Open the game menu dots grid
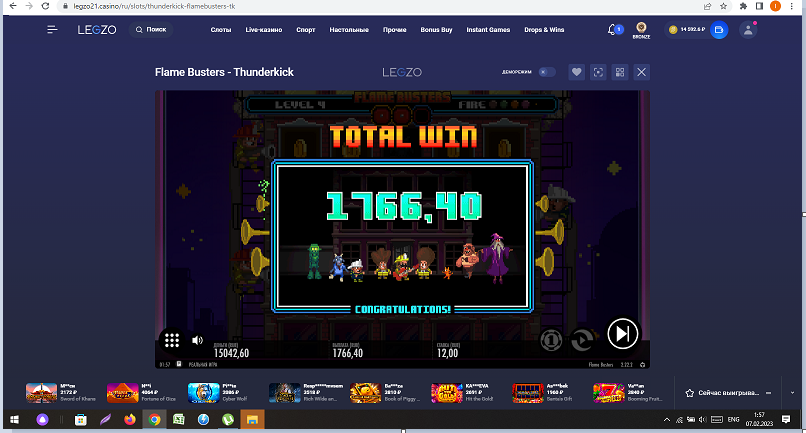The width and height of the screenshot is (806, 433). (172, 340)
